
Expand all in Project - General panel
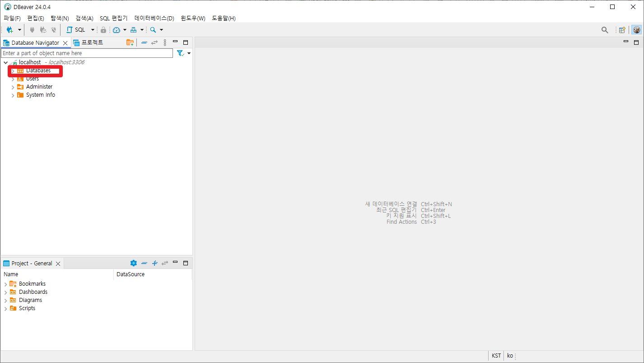click(154, 263)
